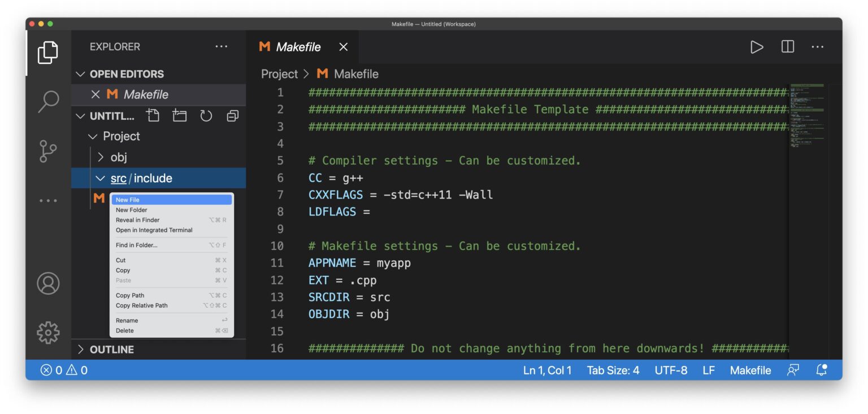Screen dimensions: 868x414
Task: Change the file encoding via UTF-8 button
Action: point(671,370)
